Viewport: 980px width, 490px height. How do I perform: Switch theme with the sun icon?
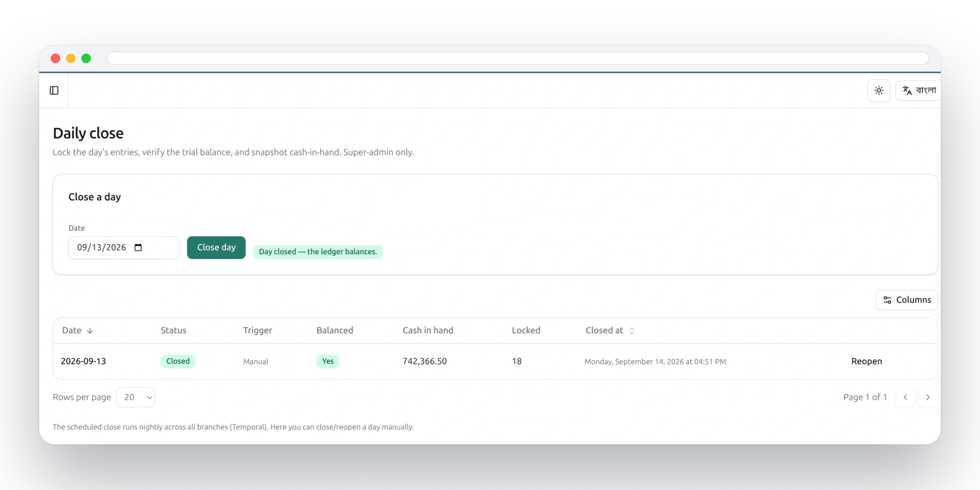click(879, 90)
